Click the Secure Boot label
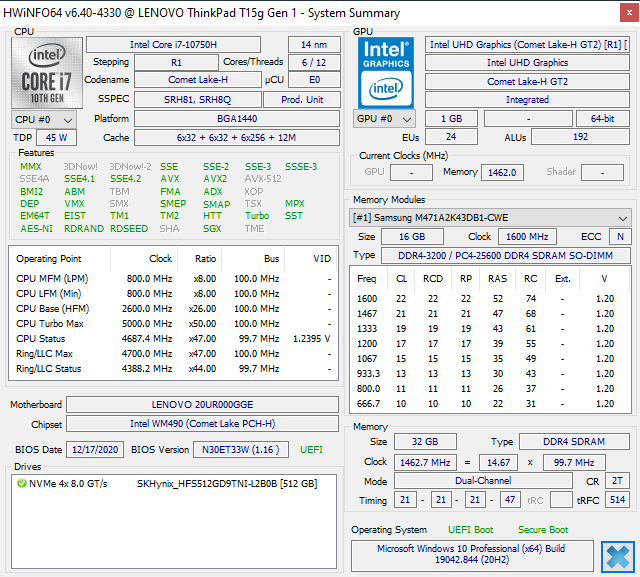 point(543,529)
